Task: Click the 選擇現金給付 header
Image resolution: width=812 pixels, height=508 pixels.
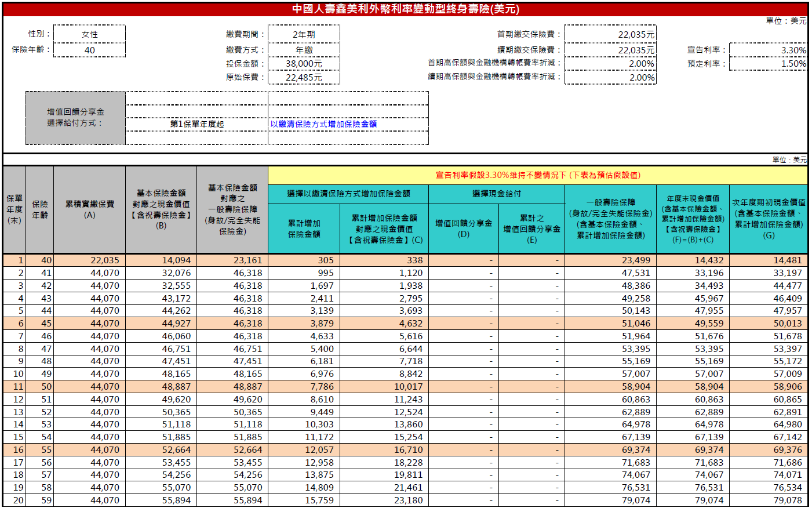Action: click(497, 194)
